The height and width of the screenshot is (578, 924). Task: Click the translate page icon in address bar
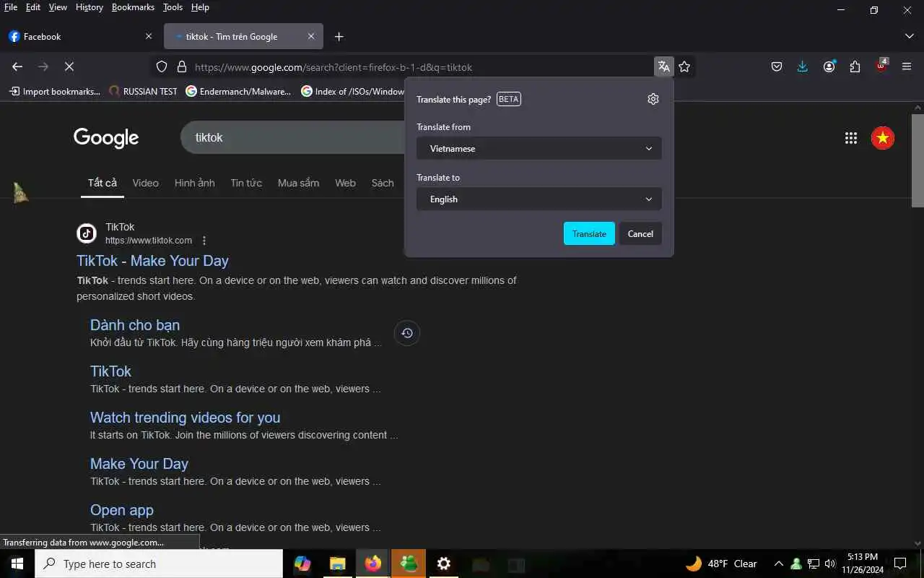663,66
